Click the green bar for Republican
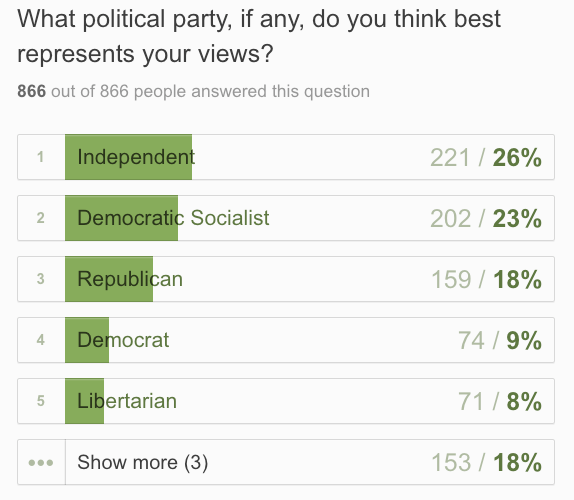Viewport: 574px width, 500px height. click(x=109, y=279)
